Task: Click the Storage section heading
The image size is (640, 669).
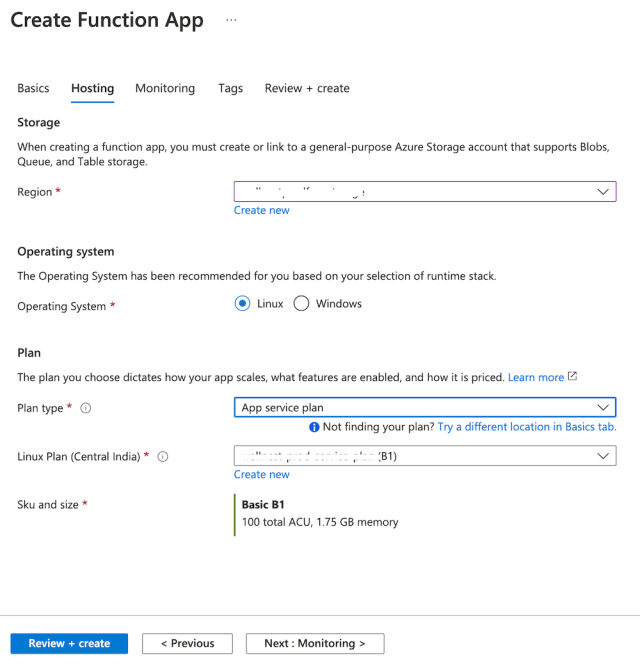Action: click(x=38, y=122)
